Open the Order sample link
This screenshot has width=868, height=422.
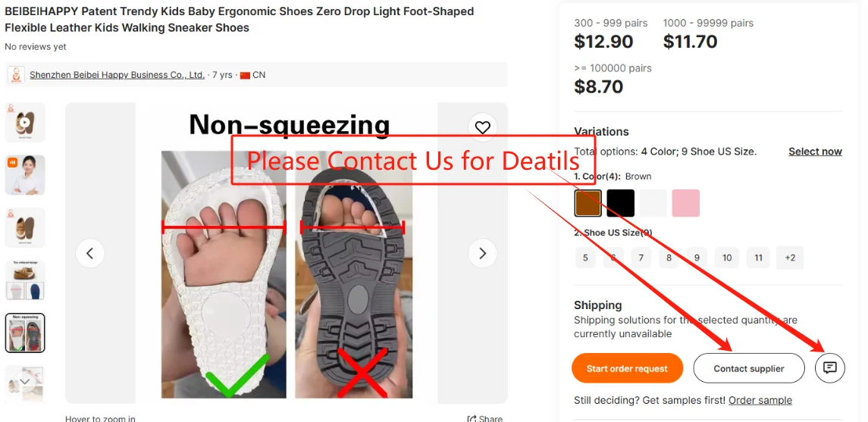coord(760,401)
